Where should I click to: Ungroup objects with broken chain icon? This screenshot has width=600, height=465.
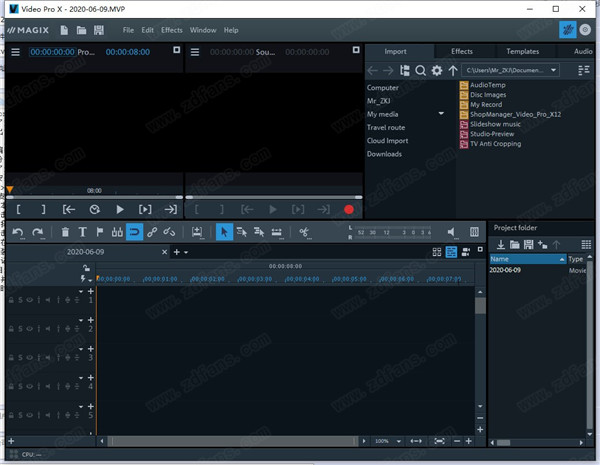point(169,232)
